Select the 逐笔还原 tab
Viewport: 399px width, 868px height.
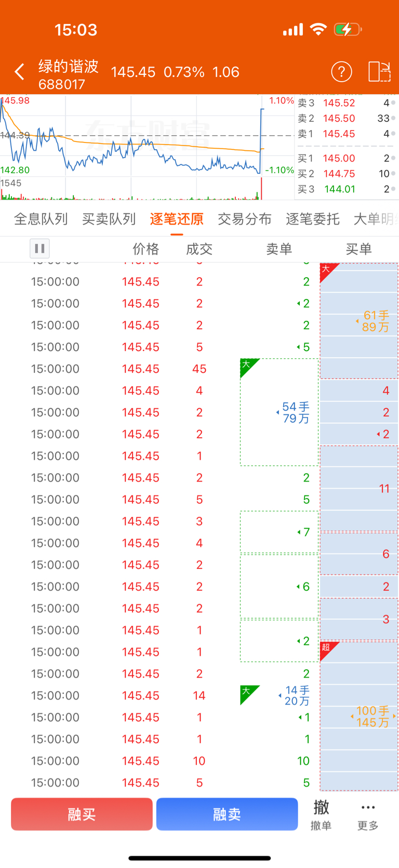coord(177,219)
